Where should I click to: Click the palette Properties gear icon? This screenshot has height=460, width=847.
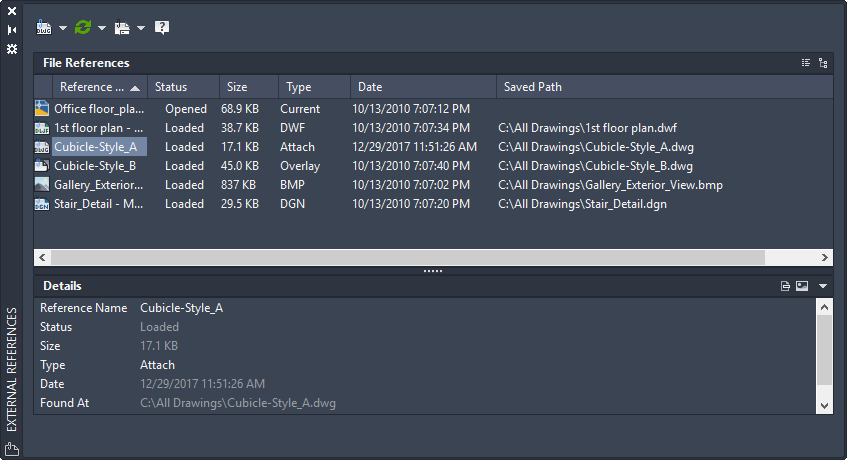[x=12, y=48]
